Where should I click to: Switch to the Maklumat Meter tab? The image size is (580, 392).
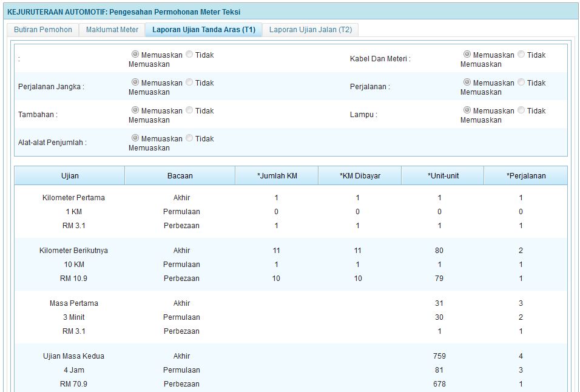pyautogui.click(x=112, y=30)
